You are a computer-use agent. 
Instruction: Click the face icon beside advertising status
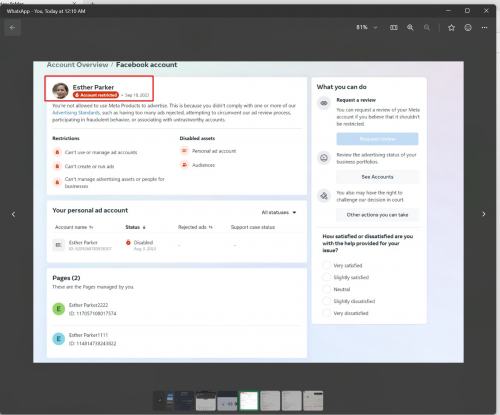click(x=324, y=158)
